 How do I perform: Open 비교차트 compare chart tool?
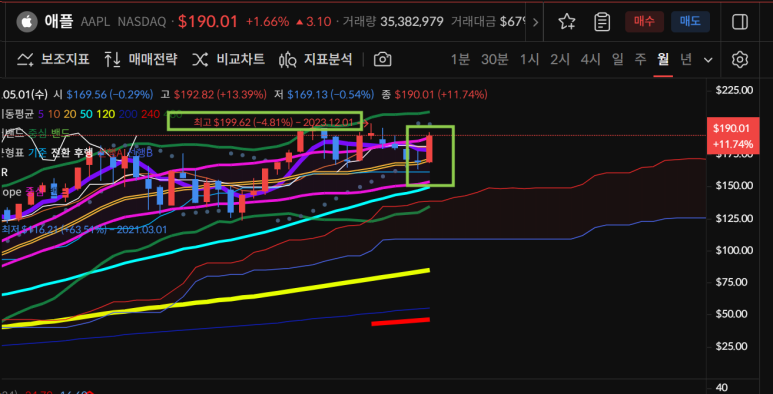pyautogui.click(x=228, y=60)
